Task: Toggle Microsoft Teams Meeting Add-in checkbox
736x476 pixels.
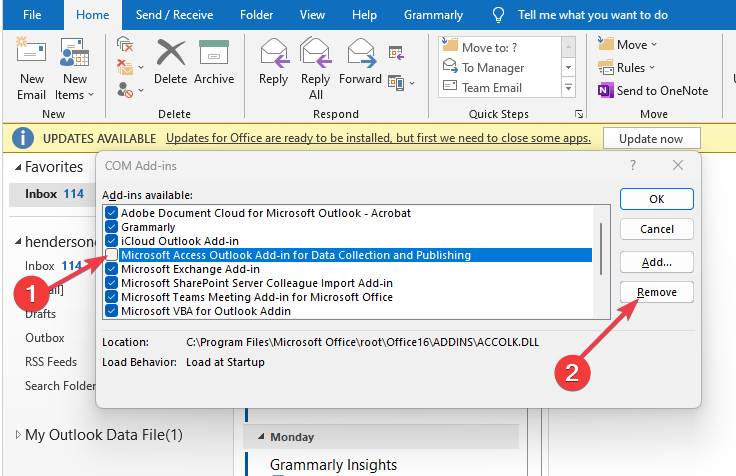Action: click(x=111, y=297)
